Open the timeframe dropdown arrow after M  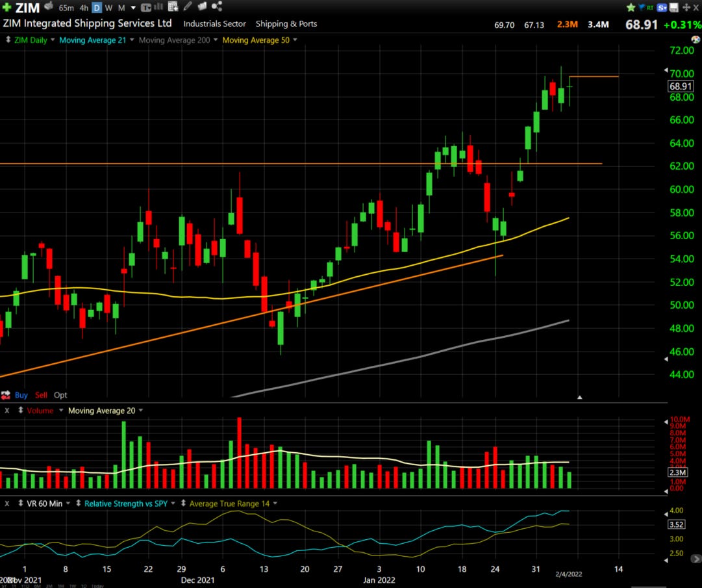click(x=133, y=8)
